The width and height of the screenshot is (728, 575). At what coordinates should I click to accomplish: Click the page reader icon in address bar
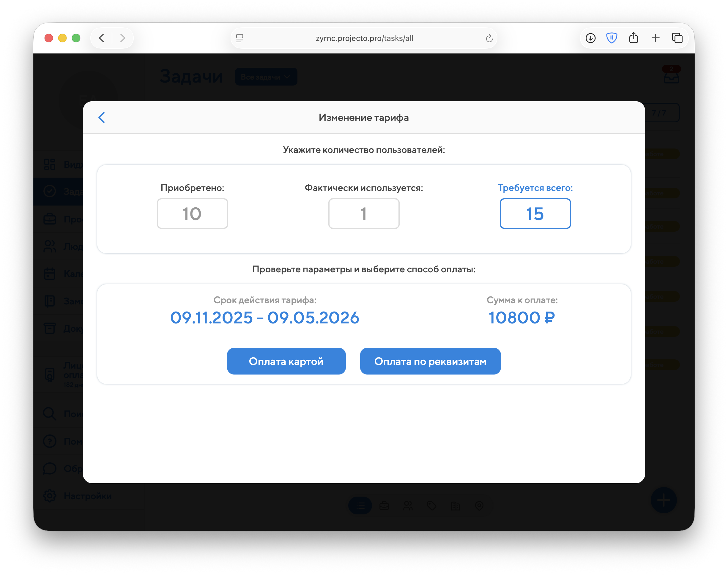pos(240,38)
